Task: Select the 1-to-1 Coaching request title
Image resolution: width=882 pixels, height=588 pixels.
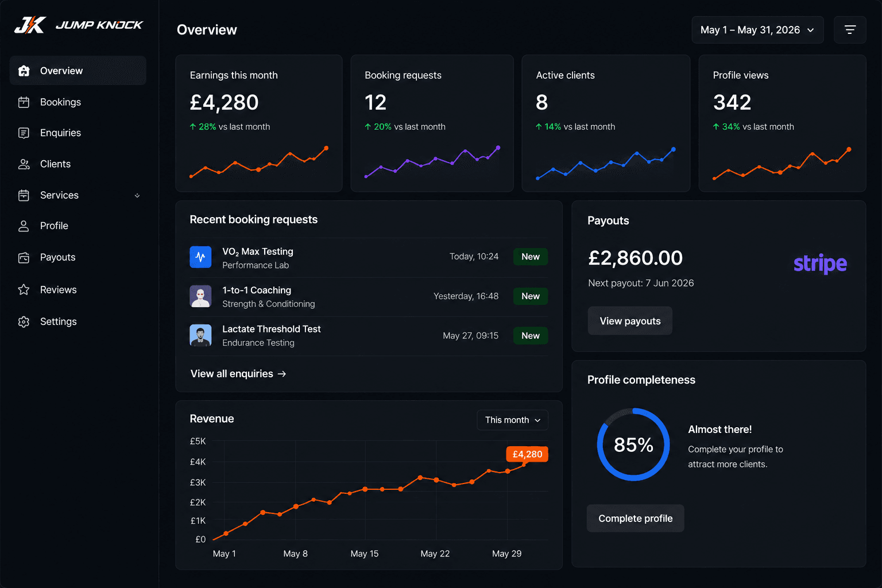Action: pyautogui.click(x=257, y=290)
